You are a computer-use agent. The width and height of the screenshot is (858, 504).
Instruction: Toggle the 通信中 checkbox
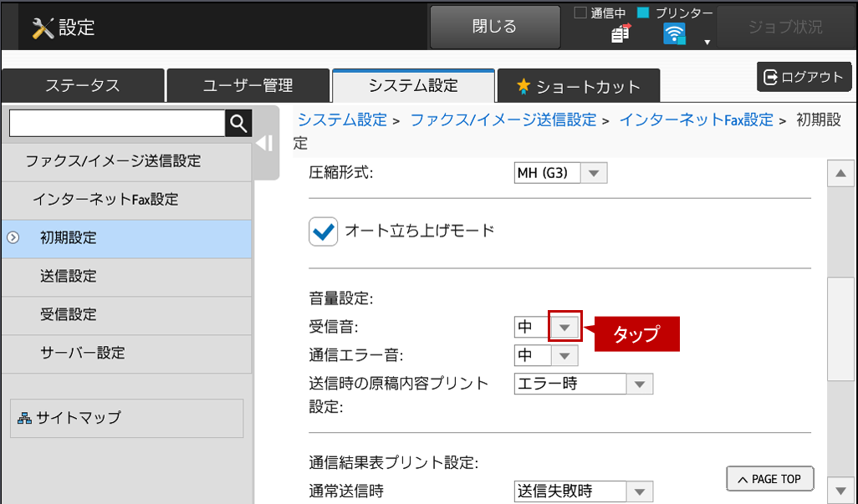580,13
